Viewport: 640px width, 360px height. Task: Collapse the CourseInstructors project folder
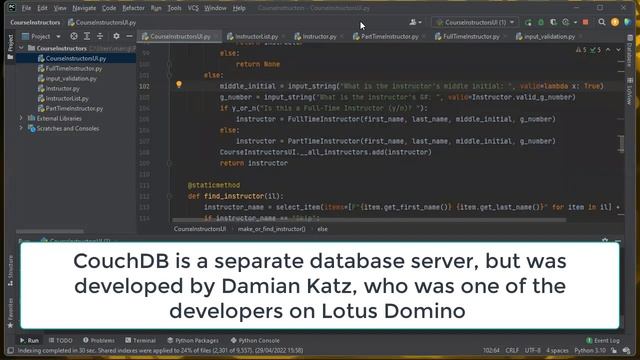pos(21,48)
